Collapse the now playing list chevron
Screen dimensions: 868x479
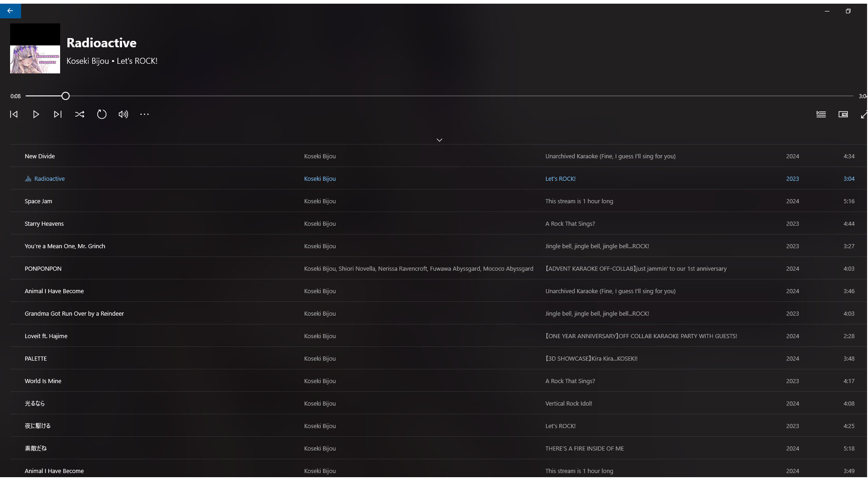(x=440, y=140)
